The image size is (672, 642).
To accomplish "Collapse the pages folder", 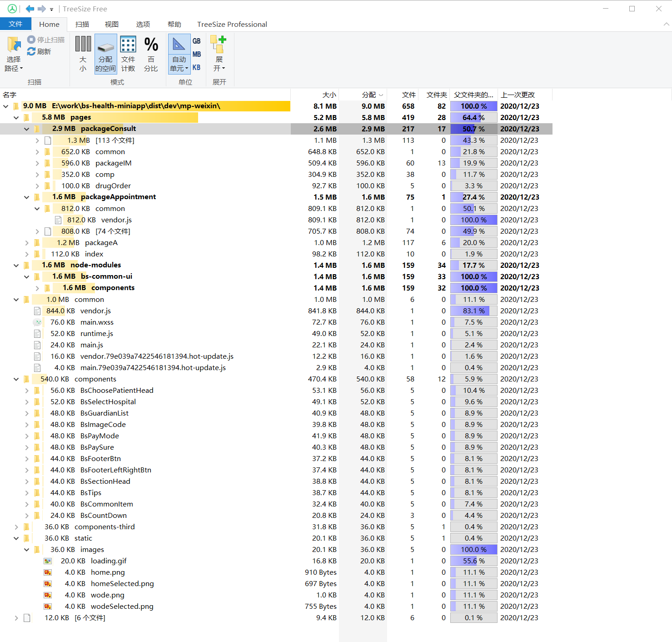I will pos(16,117).
